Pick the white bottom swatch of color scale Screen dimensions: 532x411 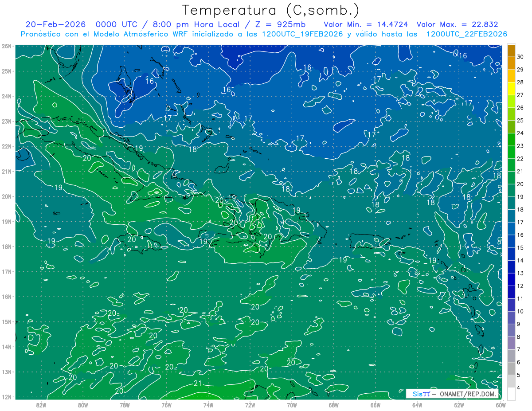click(x=511, y=394)
